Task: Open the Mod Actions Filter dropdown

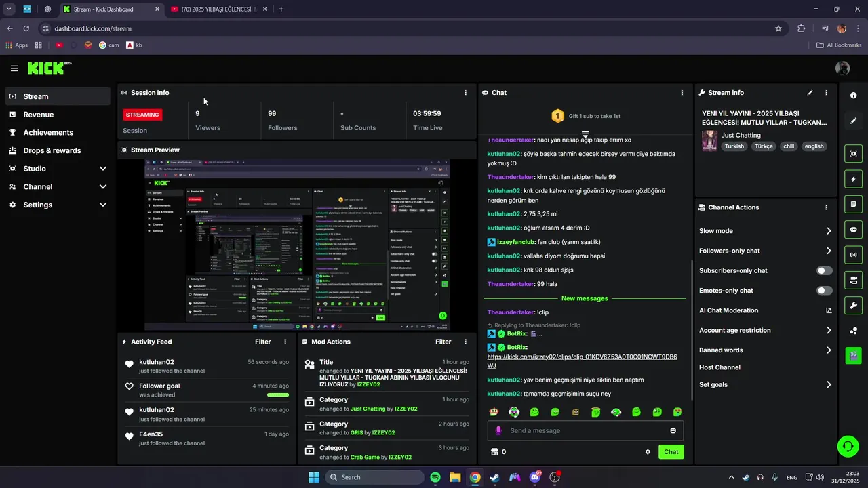Action: pyautogui.click(x=443, y=342)
